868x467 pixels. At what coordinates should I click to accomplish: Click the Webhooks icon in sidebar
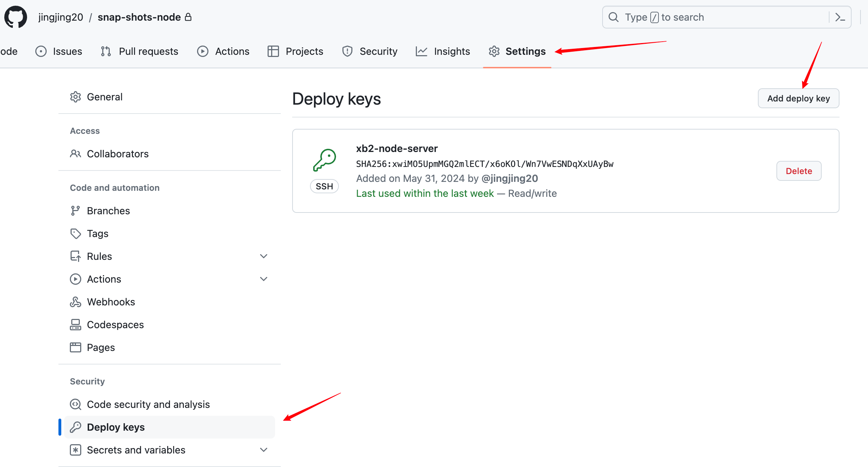point(75,302)
